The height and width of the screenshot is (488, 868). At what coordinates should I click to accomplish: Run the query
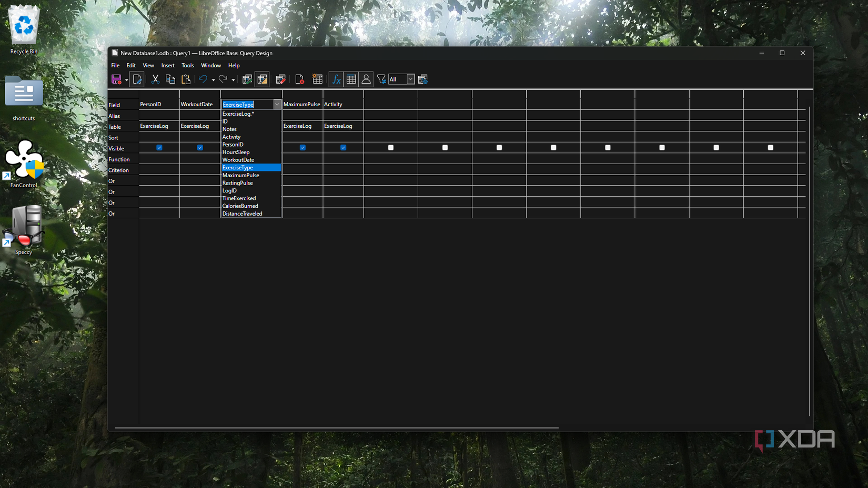[247, 79]
